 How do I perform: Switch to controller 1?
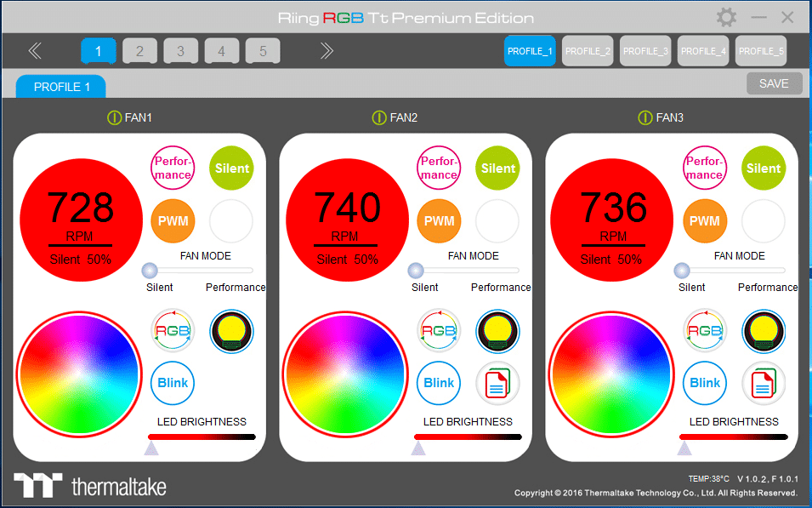(x=99, y=51)
